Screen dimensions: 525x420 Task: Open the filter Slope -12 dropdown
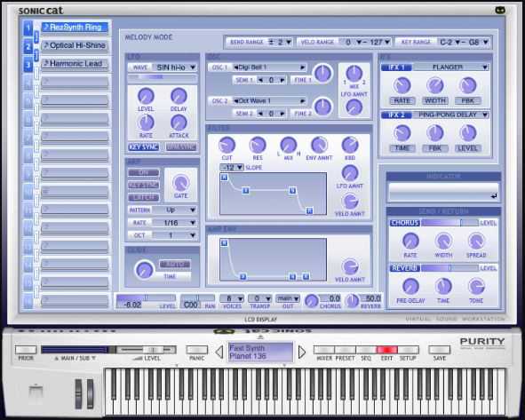(x=231, y=167)
